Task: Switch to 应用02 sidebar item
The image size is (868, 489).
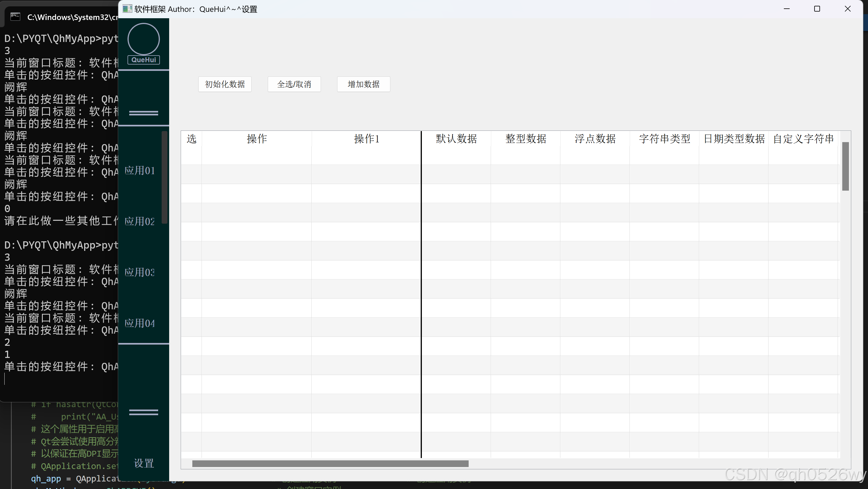Action: (x=140, y=221)
